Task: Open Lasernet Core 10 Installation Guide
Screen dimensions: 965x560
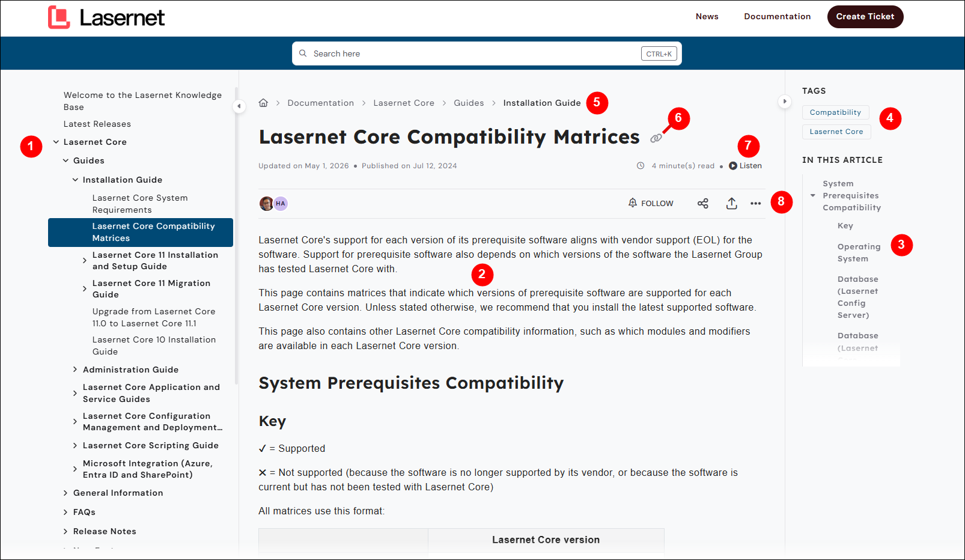Action: click(154, 345)
